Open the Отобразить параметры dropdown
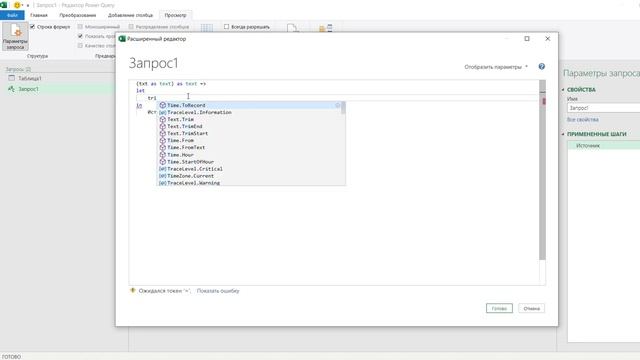 pyautogui.click(x=496, y=67)
